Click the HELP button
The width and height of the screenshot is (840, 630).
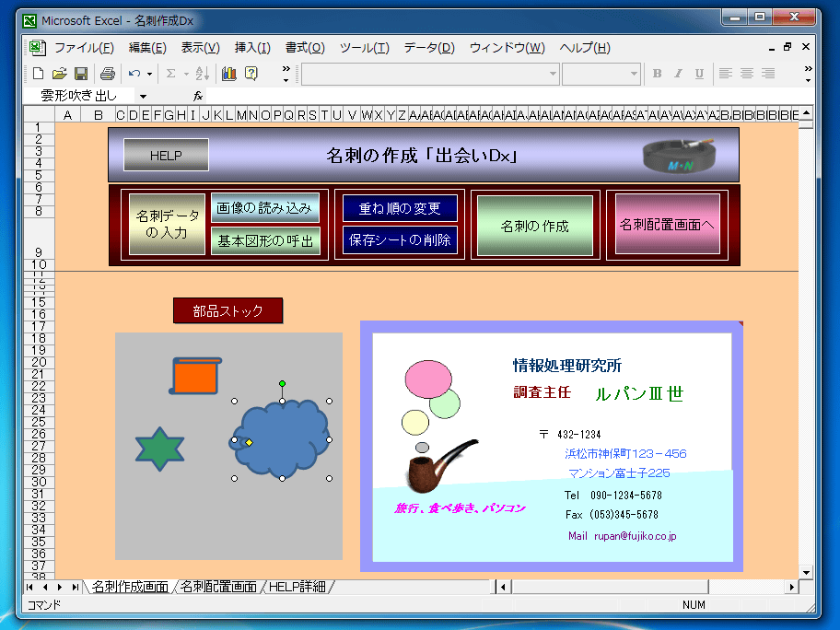166,156
